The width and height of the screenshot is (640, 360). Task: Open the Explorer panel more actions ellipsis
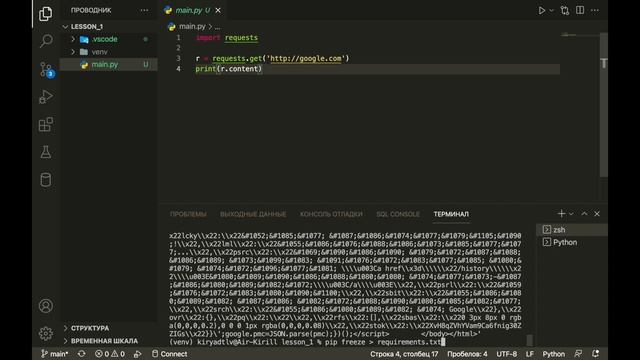[x=144, y=10]
